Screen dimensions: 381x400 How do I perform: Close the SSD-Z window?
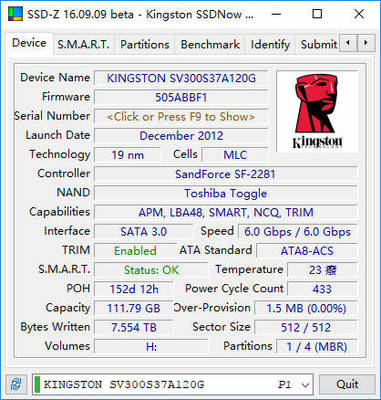[359, 14]
